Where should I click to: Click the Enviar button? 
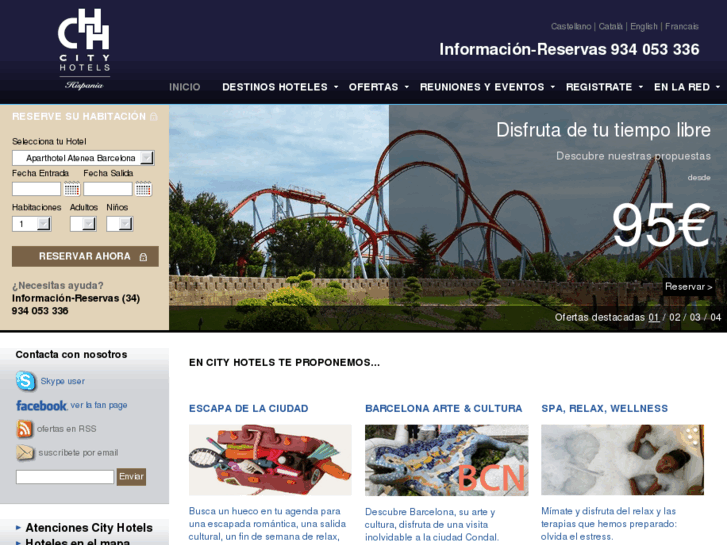(131, 477)
